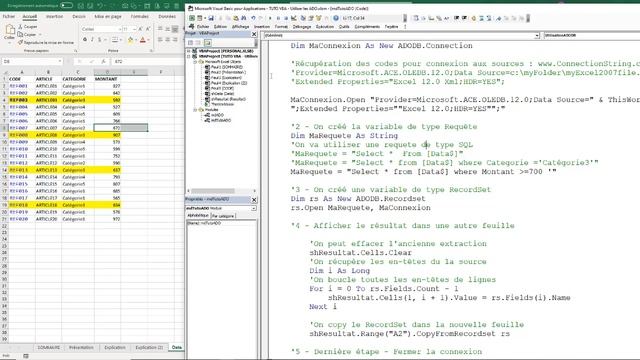This screenshot has height=360, width=640.
Task: Open the Edition menu in VBA editor
Action: click(x=220, y=27)
